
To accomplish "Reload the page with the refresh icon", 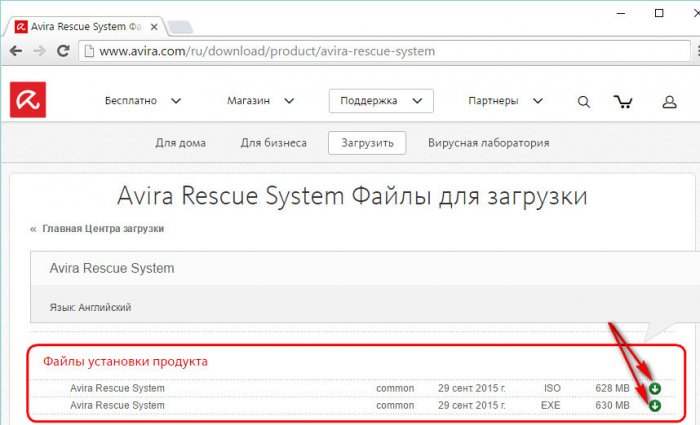I will pyautogui.click(x=63, y=51).
